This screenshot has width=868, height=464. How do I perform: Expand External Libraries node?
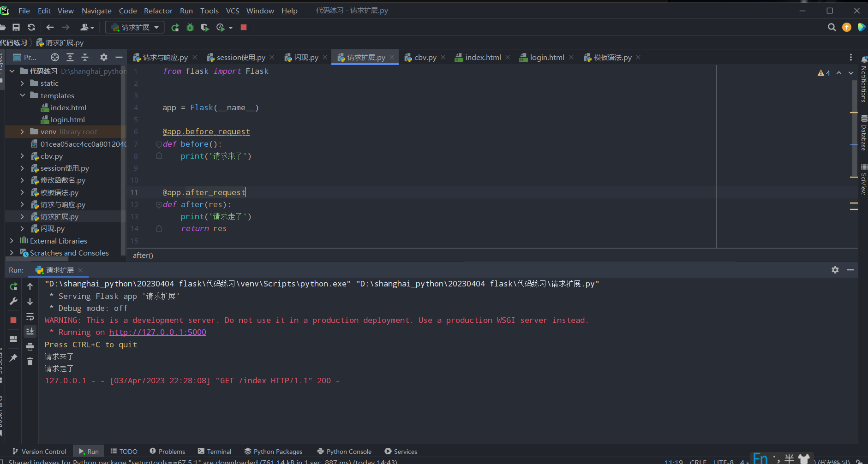(x=12, y=241)
